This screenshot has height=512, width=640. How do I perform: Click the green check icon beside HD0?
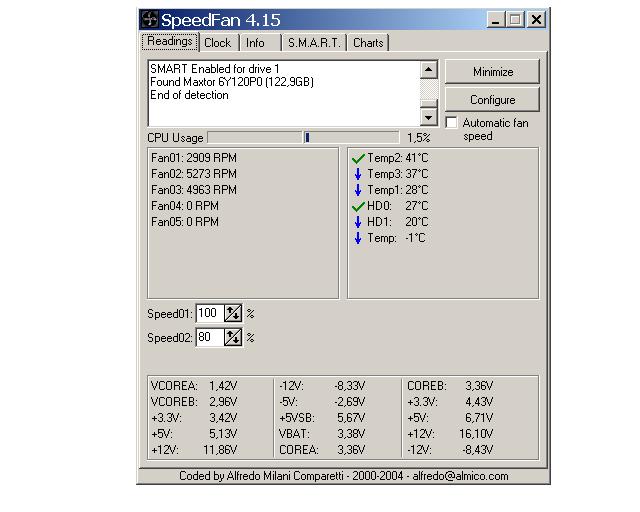click(x=358, y=207)
